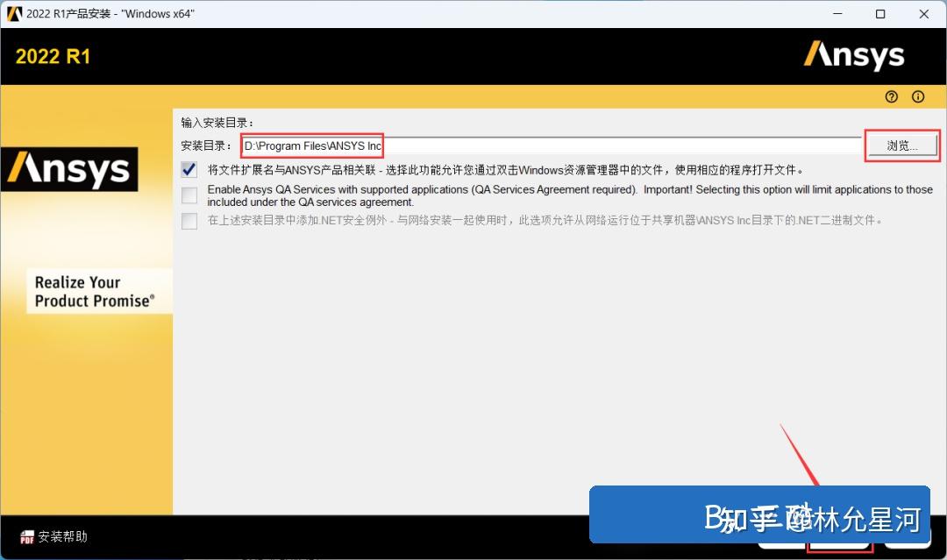This screenshot has height=560, width=947.
Task: Click the 2022 R1 version label
Action: point(53,55)
